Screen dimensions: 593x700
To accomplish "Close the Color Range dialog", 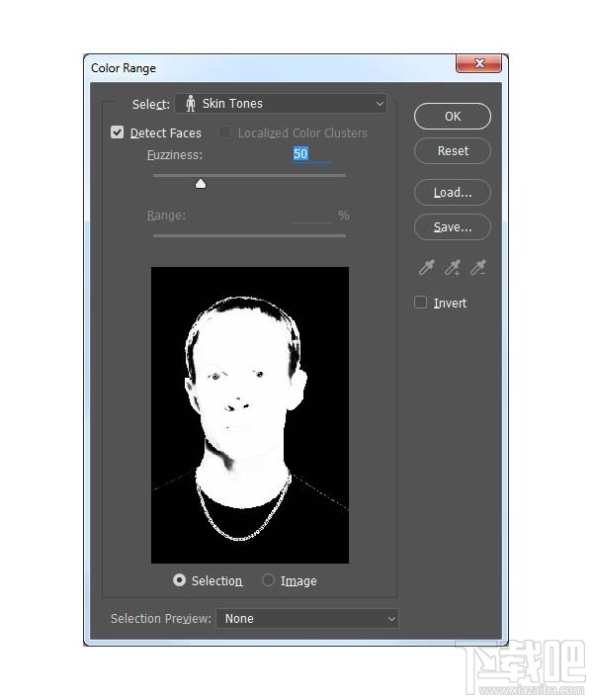I will (478, 63).
